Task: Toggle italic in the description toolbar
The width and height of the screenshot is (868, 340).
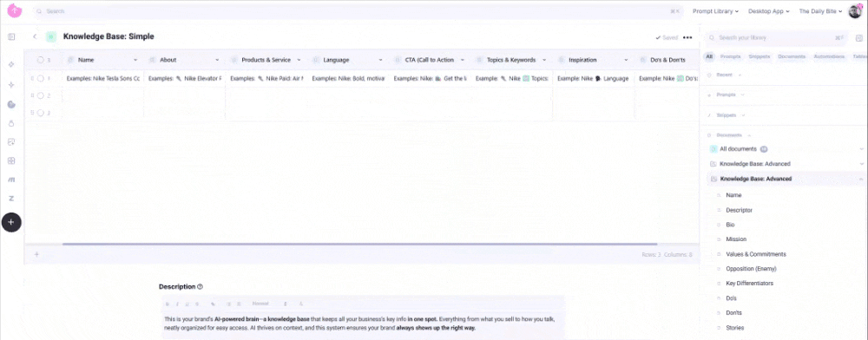Action: [177, 304]
